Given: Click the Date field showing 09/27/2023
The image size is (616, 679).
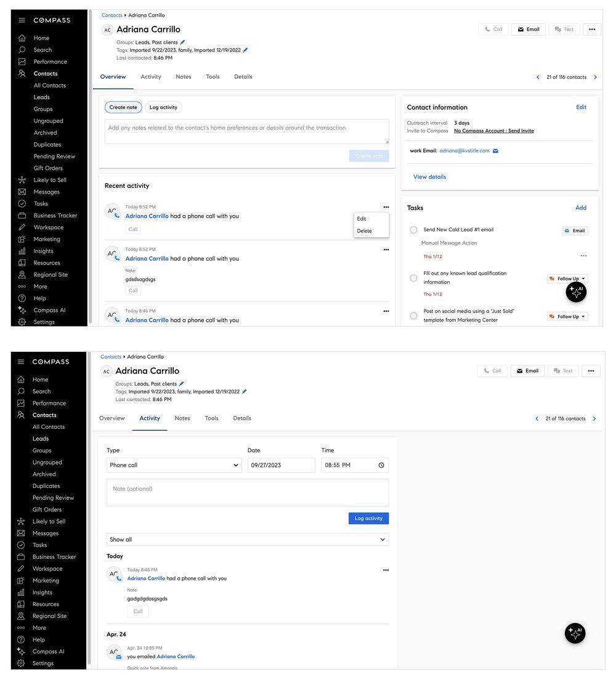Looking at the screenshot, I should click(282, 465).
